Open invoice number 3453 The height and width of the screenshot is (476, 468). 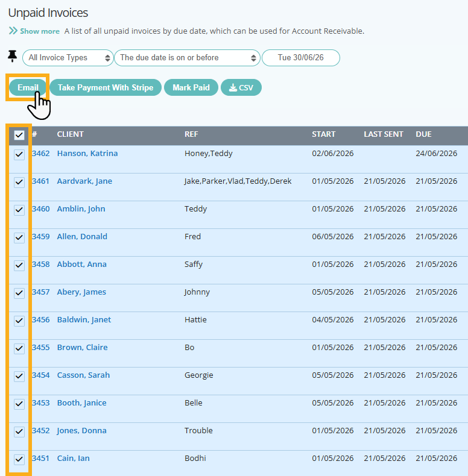[41, 402]
